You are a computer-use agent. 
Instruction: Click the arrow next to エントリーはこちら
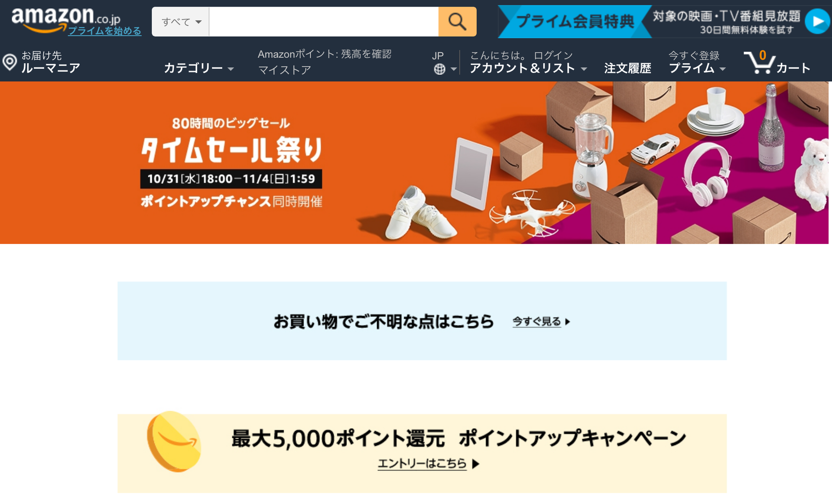[476, 464]
